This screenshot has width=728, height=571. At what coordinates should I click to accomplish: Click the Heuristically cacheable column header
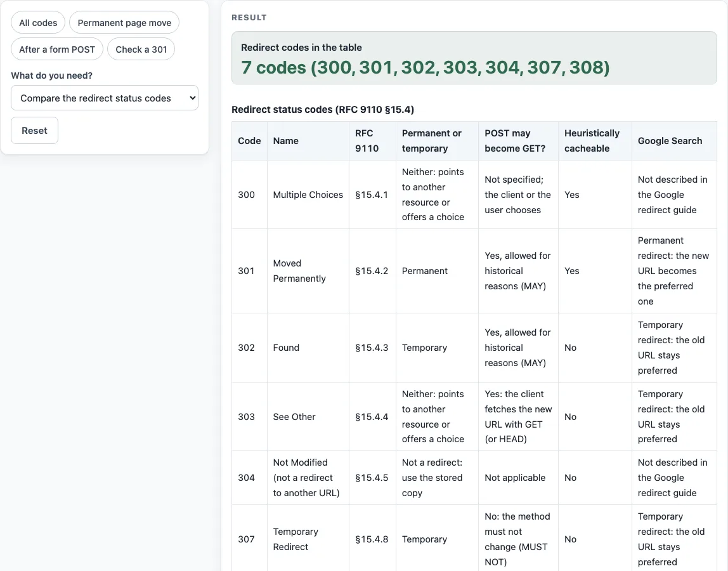click(595, 141)
